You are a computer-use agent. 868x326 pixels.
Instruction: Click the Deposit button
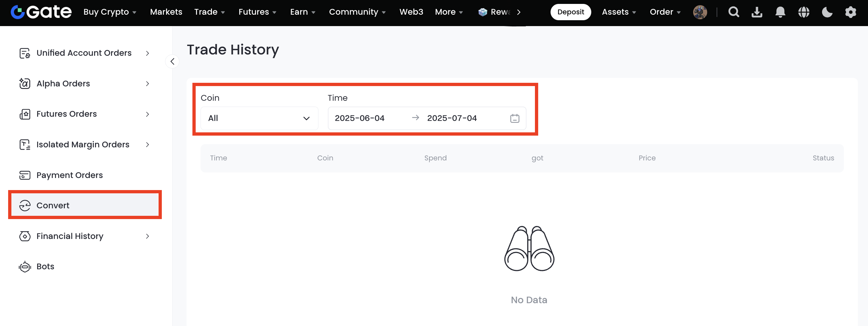click(x=570, y=12)
